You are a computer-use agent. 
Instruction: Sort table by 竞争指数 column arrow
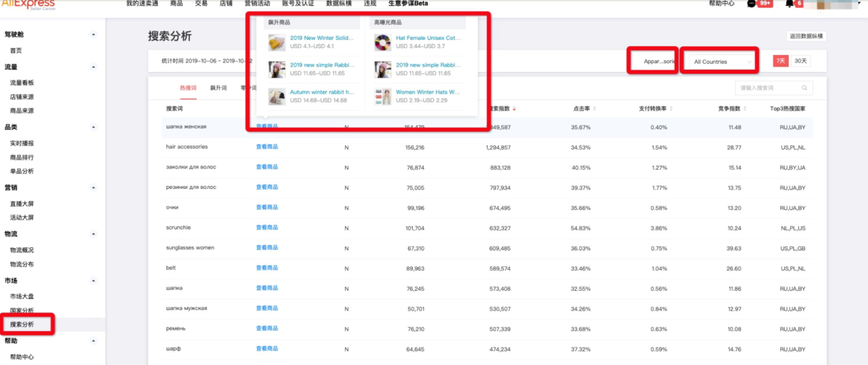point(745,109)
